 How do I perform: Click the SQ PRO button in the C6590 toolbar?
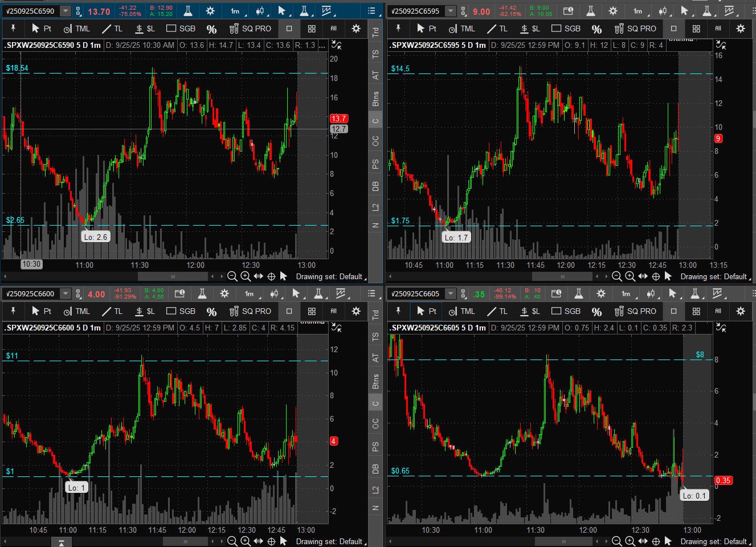coord(251,28)
